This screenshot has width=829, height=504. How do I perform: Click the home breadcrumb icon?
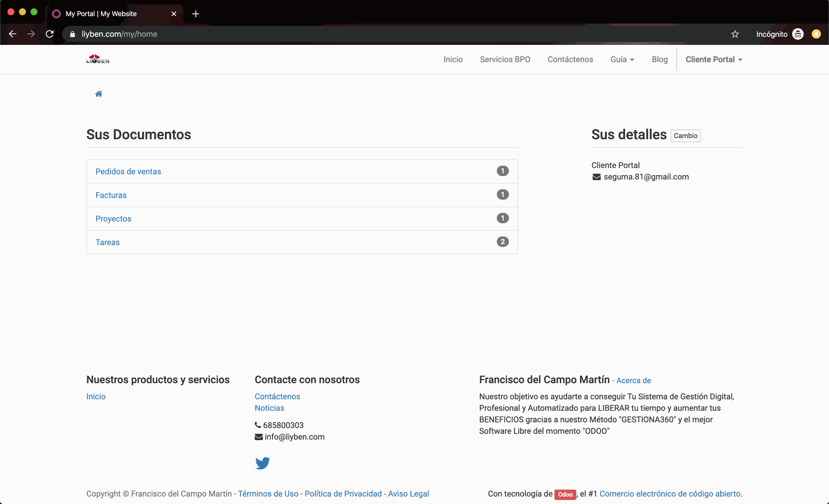(x=98, y=94)
